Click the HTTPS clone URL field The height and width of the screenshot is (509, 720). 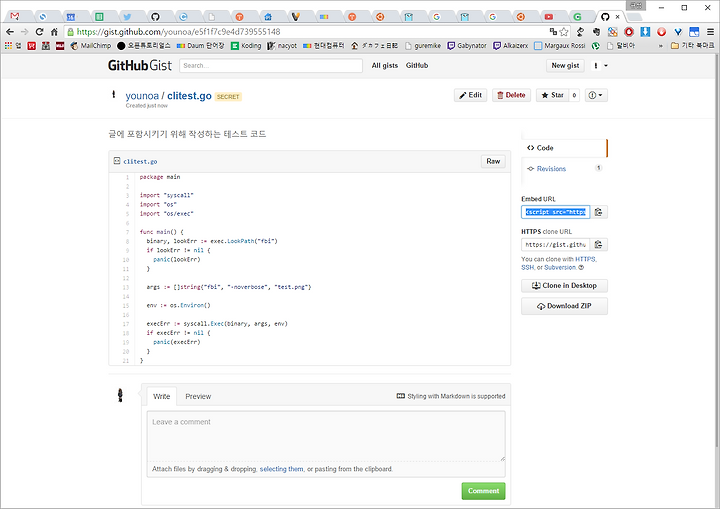coord(556,244)
